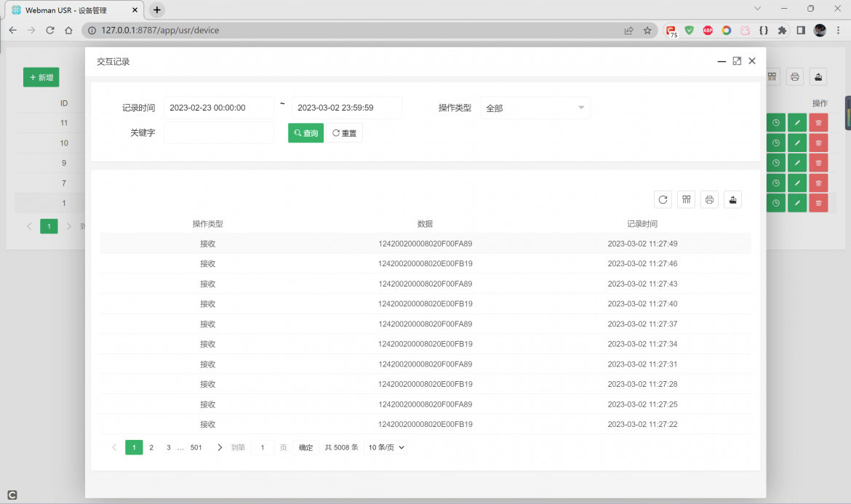The height and width of the screenshot is (504, 851).
Task: Open a new browser tab
Action: (157, 9)
